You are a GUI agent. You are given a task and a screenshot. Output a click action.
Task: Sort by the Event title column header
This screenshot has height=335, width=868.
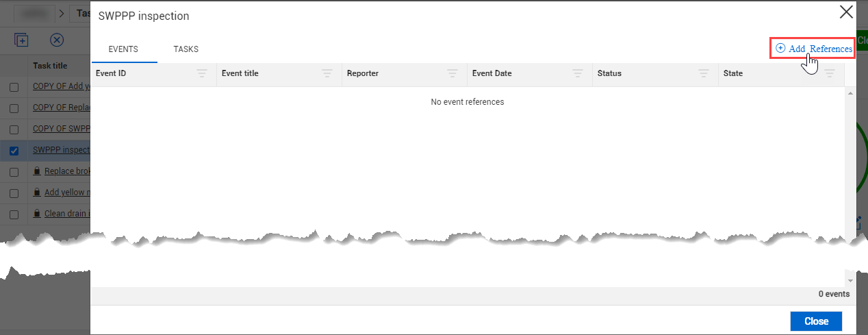pyautogui.click(x=240, y=73)
